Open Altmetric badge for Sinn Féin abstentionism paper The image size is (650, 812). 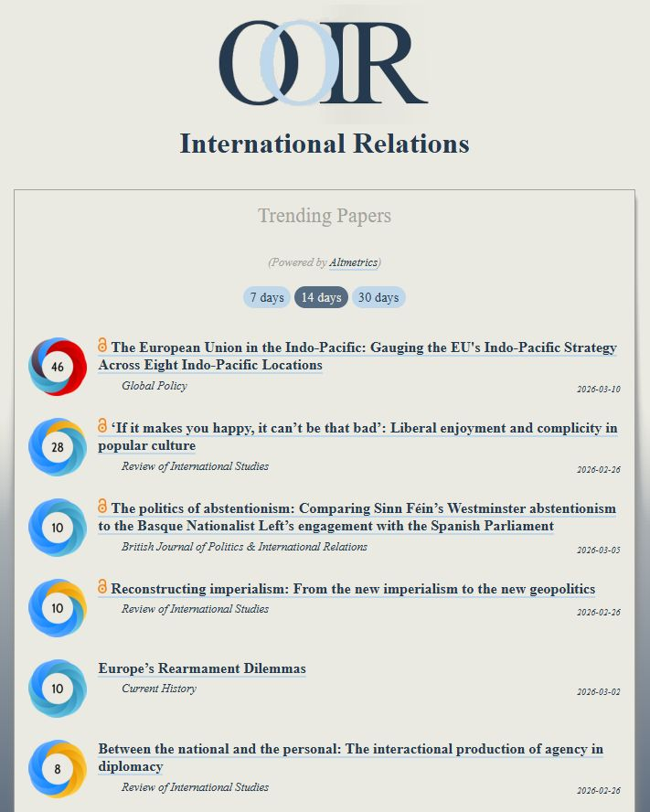[58, 528]
